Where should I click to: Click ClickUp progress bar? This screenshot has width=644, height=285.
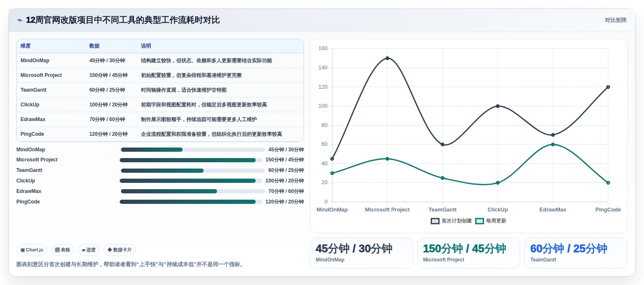[191, 181]
